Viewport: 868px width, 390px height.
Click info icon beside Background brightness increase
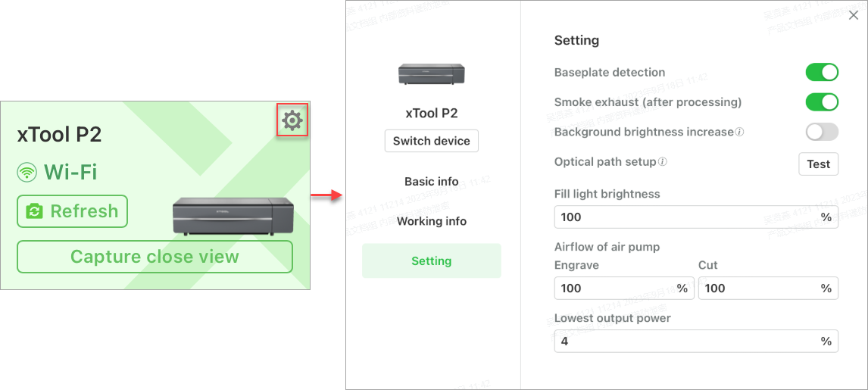(x=739, y=133)
